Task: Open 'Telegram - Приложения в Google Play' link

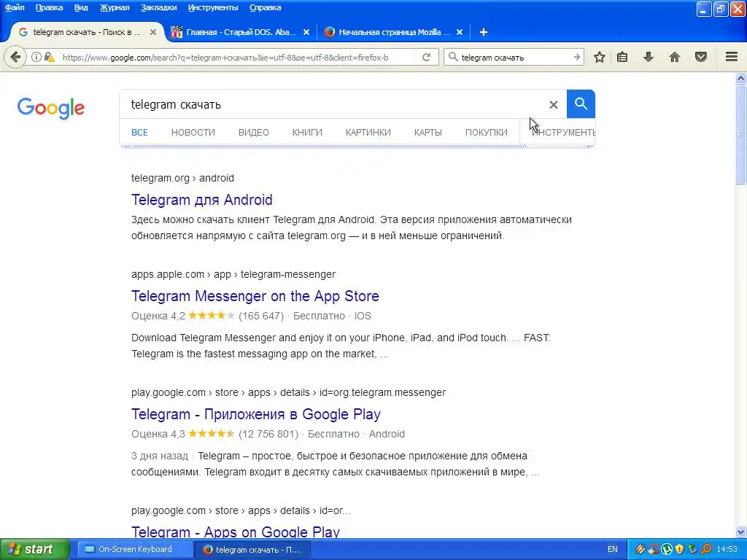Action: pyautogui.click(x=256, y=414)
